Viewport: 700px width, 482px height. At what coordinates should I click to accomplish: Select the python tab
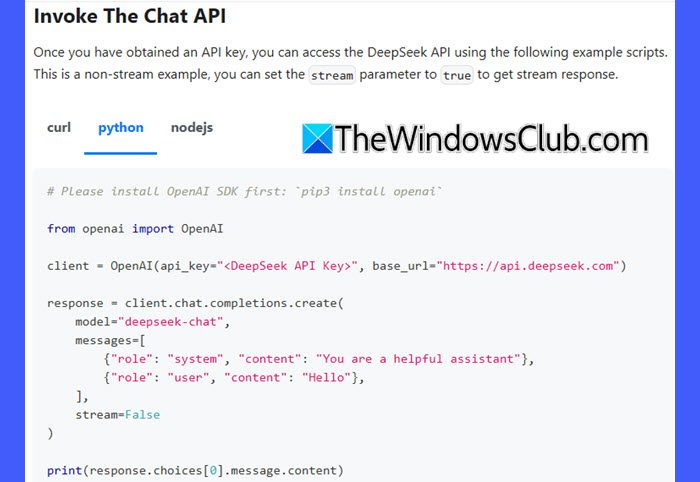click(x=121, y=128)
